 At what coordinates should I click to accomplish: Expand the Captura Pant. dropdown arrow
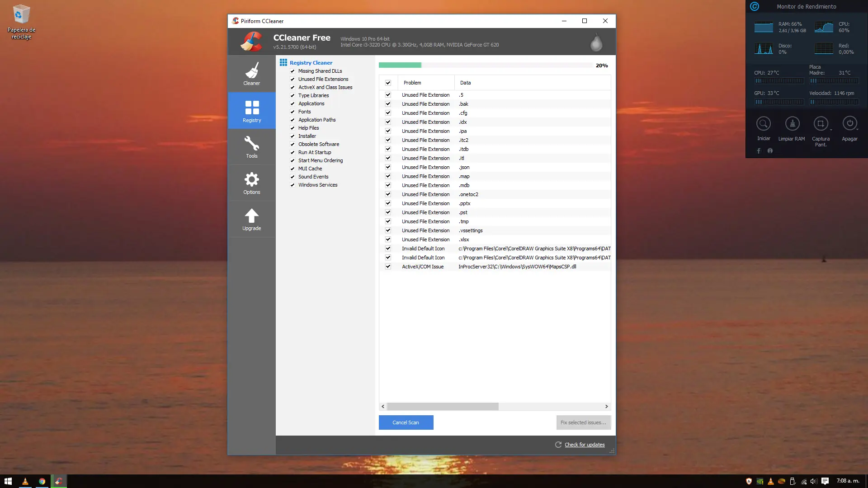pos(831,130)
